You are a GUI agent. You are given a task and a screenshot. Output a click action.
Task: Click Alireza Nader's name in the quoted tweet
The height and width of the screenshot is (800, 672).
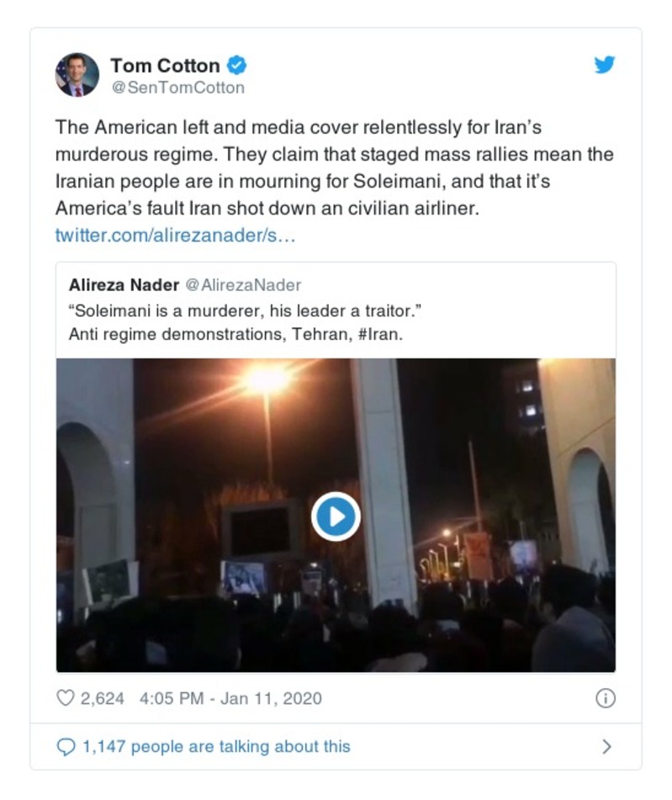pos(123,285)
